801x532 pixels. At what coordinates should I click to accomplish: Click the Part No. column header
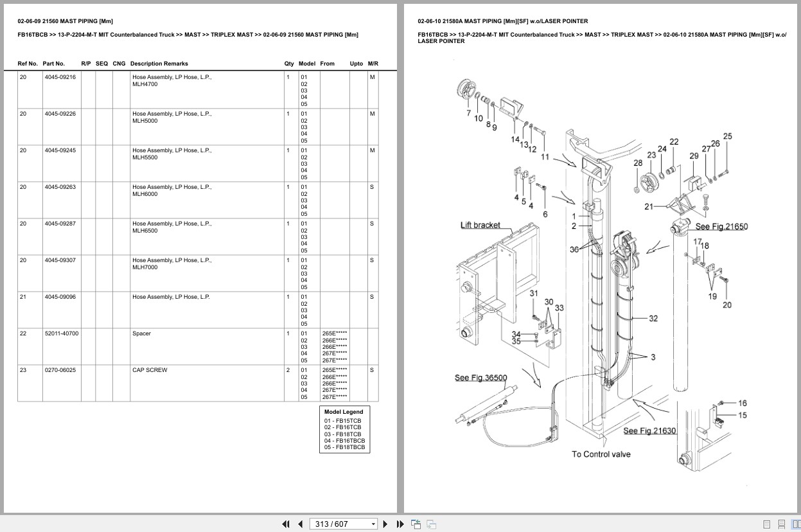pyautogui.click(x=53, y=64)
